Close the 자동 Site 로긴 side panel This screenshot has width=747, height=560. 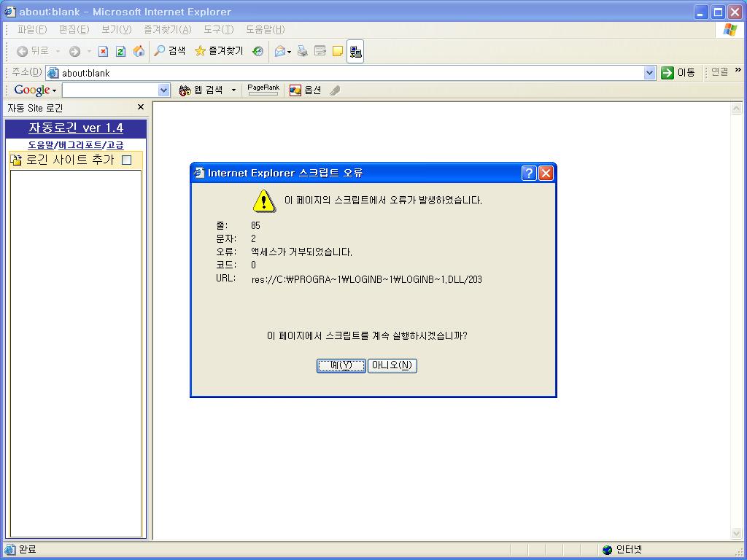pos(141,107)
